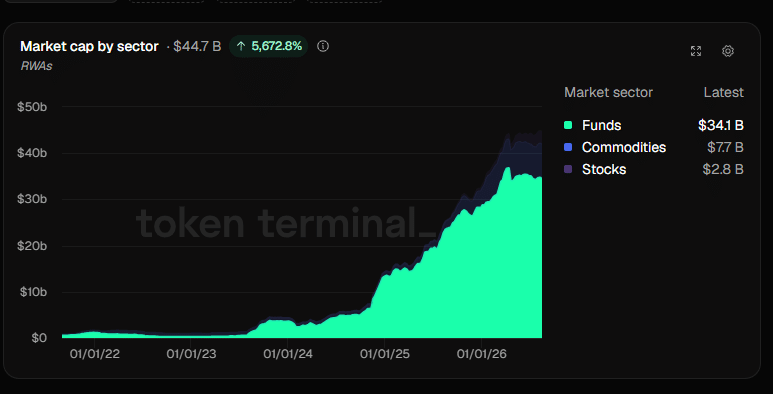Click the $0 y-axis label
The image size is (773, 394).
click(39, 338)
